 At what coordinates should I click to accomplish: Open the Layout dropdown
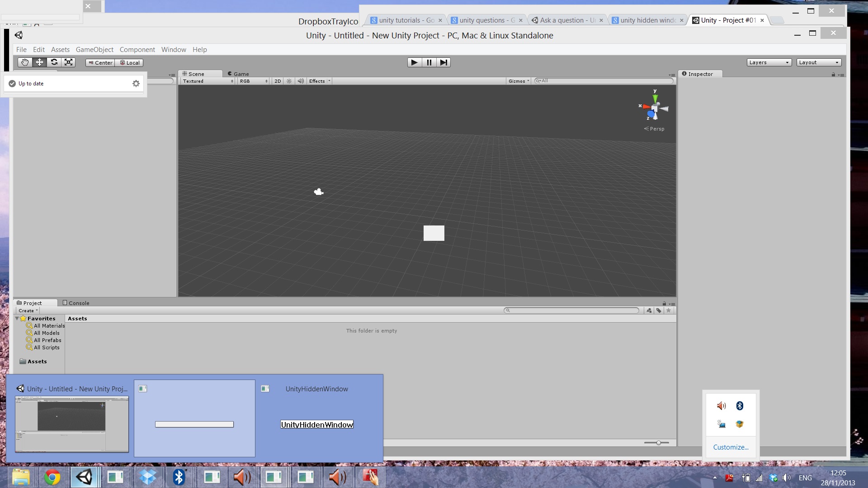819,62
